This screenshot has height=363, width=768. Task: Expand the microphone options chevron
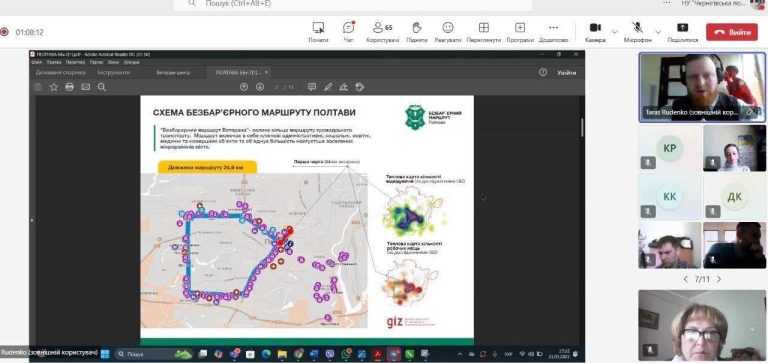pos(658,32)
